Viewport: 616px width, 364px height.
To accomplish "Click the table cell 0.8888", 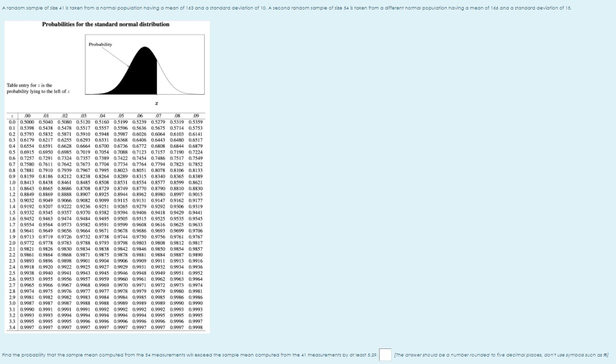I will point(65,196).
